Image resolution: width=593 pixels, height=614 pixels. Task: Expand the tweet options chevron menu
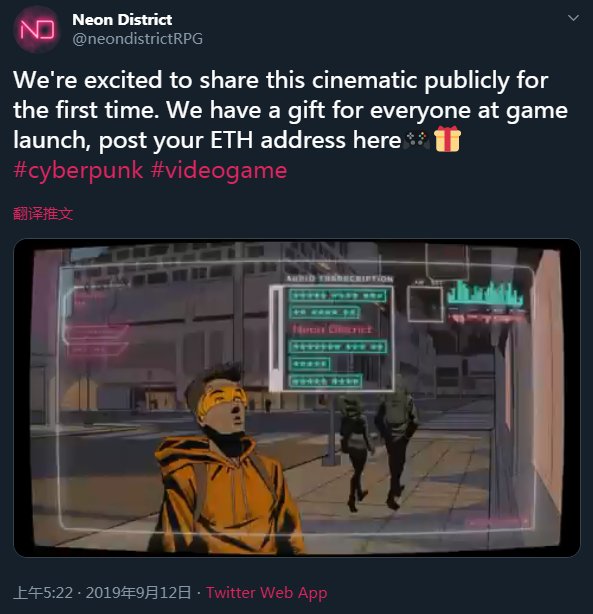pos(573,18)
